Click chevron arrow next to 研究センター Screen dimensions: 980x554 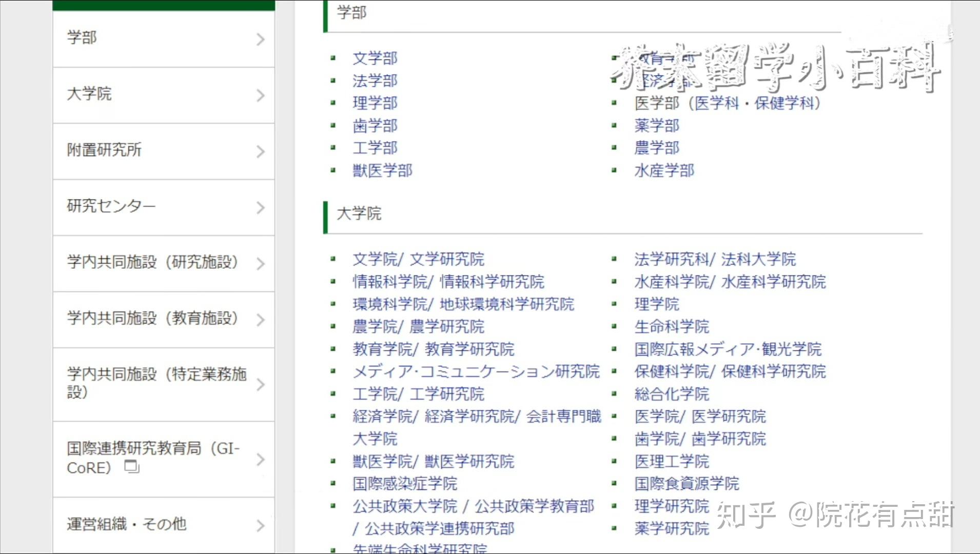click(x=261, y=208)
